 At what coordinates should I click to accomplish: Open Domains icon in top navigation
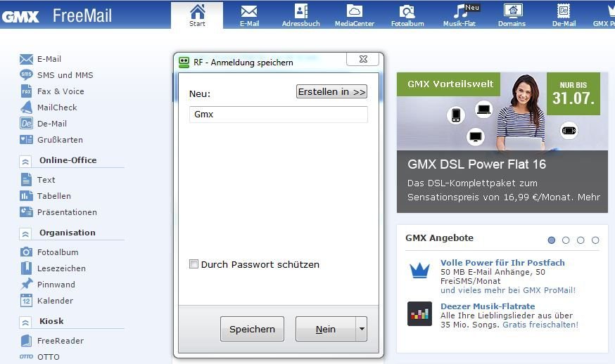click(x=513, y=11)
